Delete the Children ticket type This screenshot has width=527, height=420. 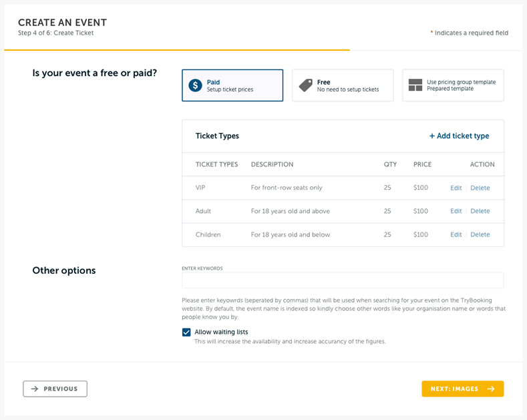pos(480,234)
